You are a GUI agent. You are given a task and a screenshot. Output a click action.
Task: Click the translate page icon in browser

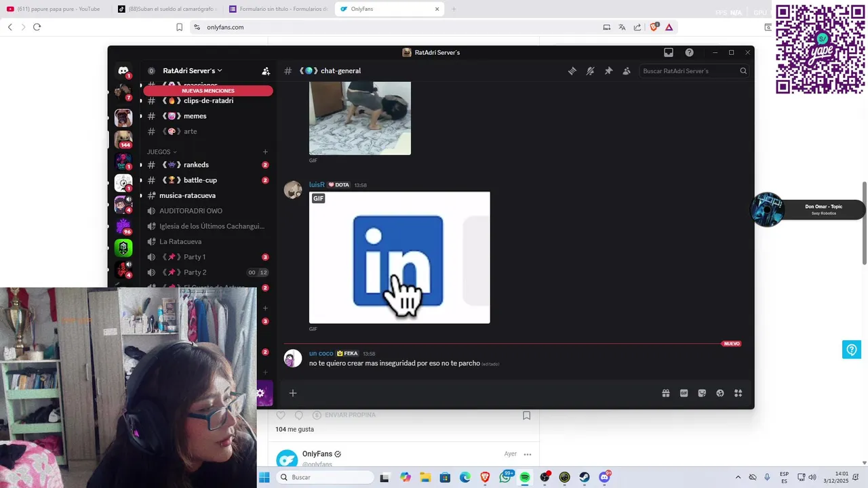[x=622, y=27]
